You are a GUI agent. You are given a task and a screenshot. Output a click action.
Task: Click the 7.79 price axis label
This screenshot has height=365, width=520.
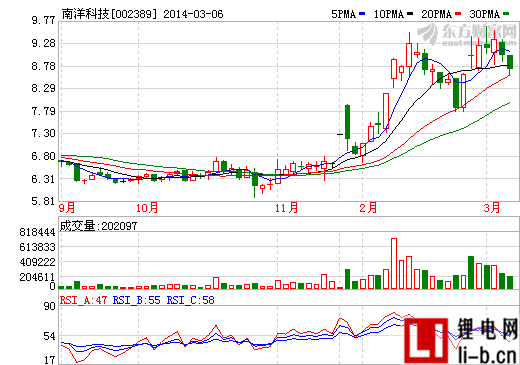tap(43, 111)
